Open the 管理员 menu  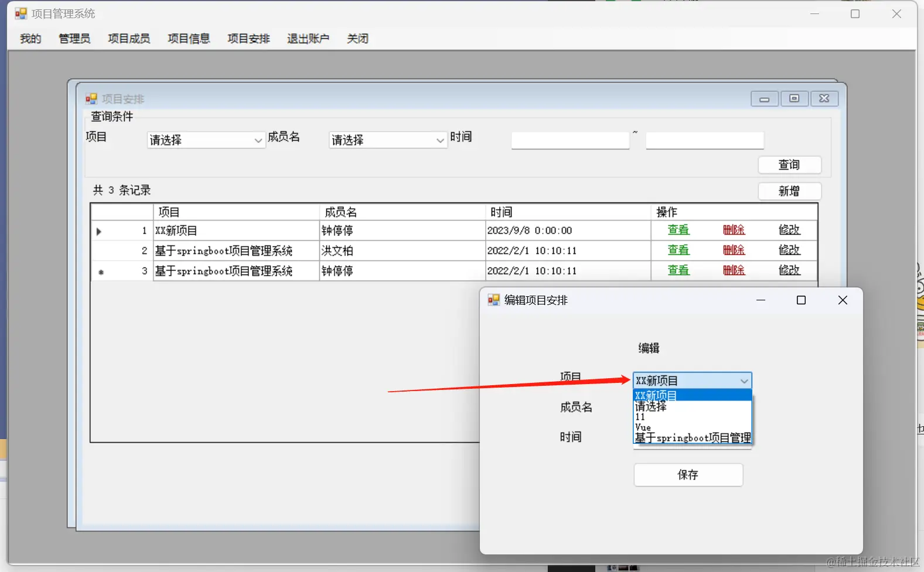pyautogui.click(x=74, y=39)
